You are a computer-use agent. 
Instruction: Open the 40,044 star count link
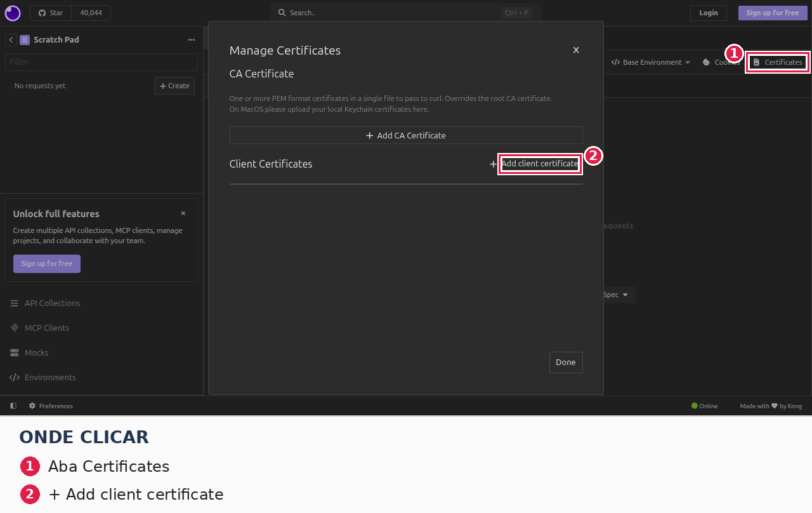click(91, 13)
